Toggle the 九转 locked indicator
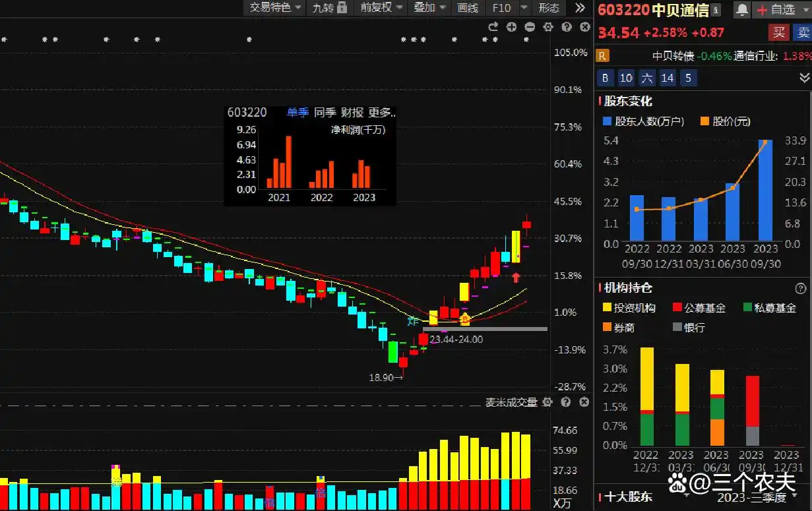The height and width of the screenshot is (511, 812). pyautogui.click(x=329, y=8)
